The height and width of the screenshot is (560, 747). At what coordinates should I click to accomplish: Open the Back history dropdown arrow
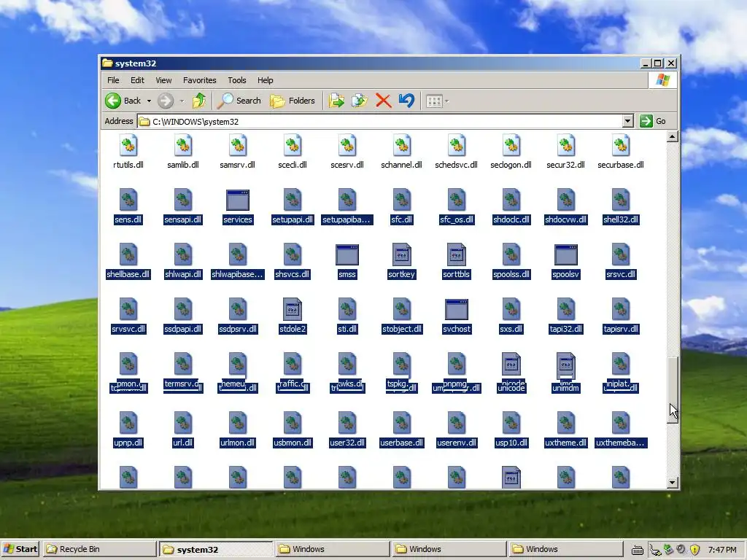click(x=149, y=101)
